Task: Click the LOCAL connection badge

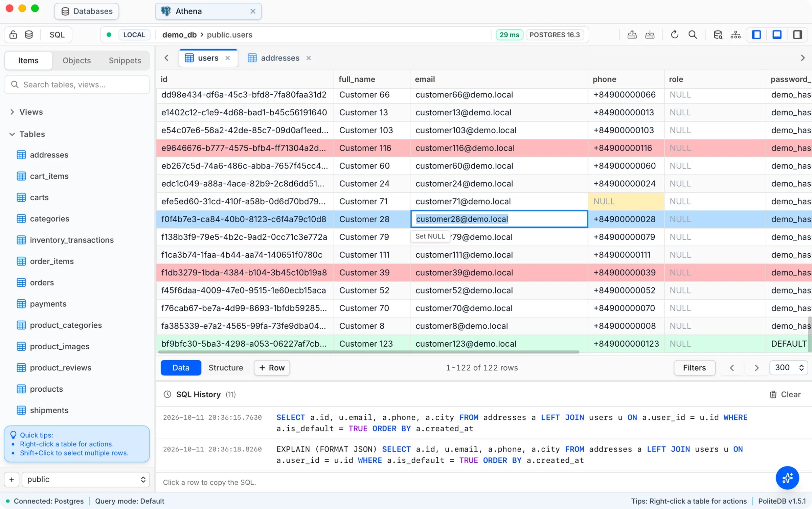Action: 134,35
